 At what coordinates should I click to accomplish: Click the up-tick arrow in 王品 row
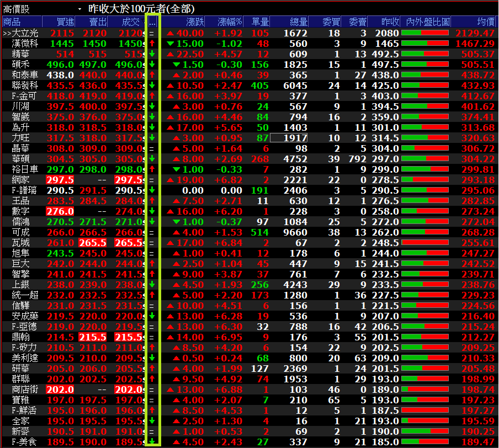[152, 200]
